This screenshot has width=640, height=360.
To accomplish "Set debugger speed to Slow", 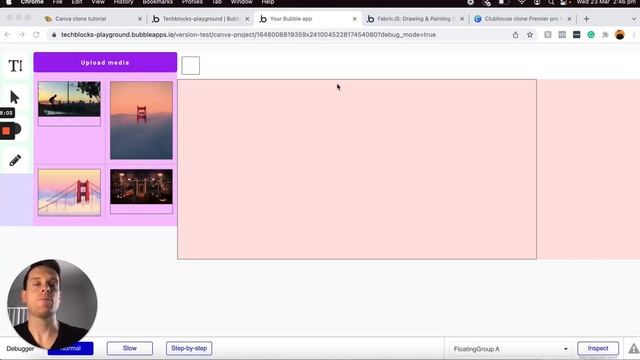I will 130,348.
